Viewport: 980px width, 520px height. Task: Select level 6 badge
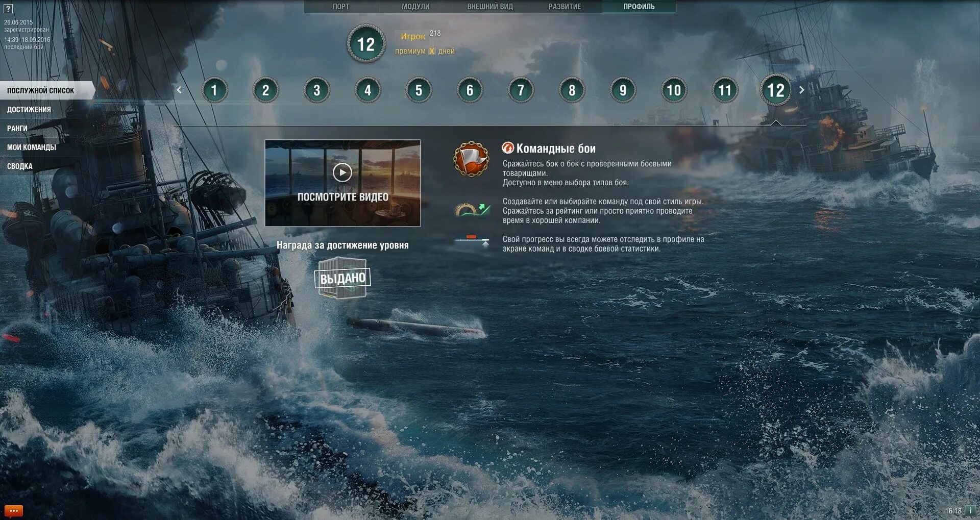(470, 90)
